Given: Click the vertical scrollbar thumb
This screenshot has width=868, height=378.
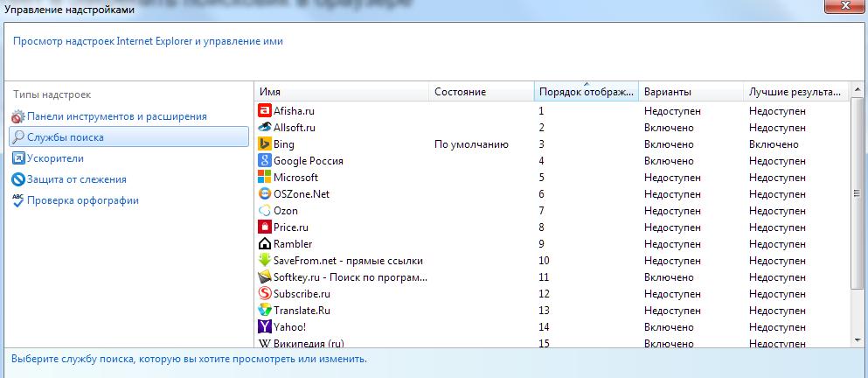Looking at the screenshot, I should point(858,193).
